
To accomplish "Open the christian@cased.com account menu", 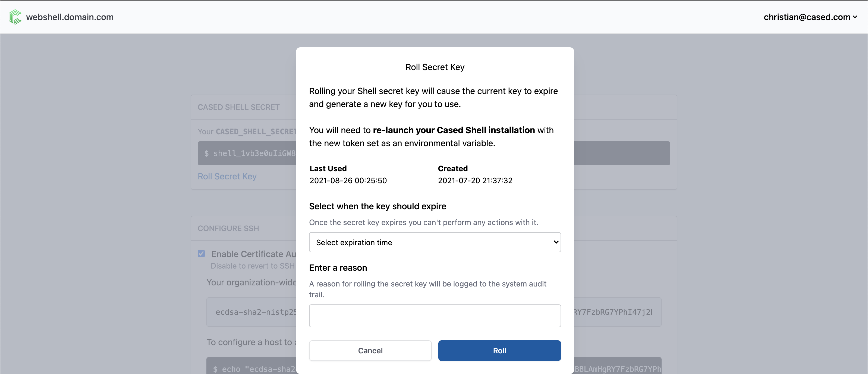I will pyautogui.click(x=807, y=17).
